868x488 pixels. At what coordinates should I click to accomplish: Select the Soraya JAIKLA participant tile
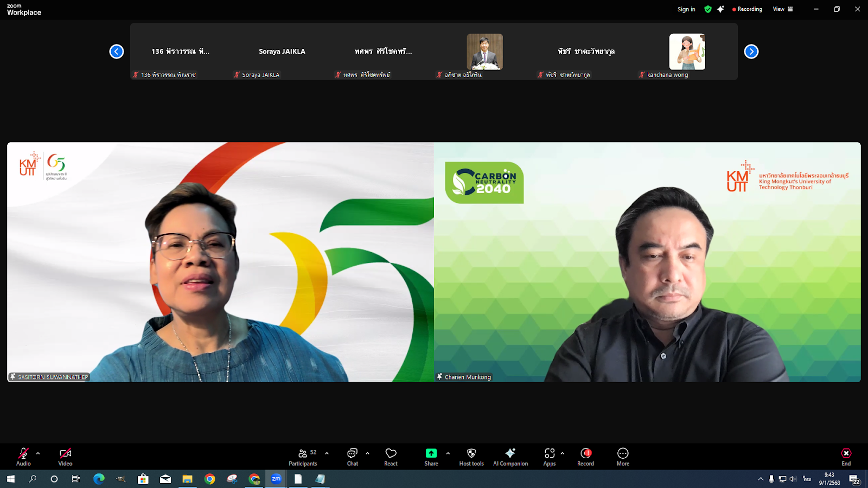pos(282,52)
